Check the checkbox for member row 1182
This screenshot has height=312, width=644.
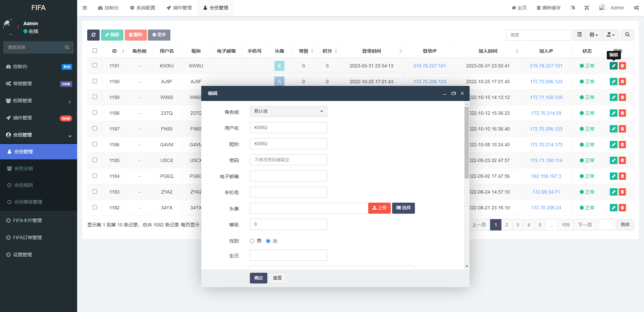95,207
